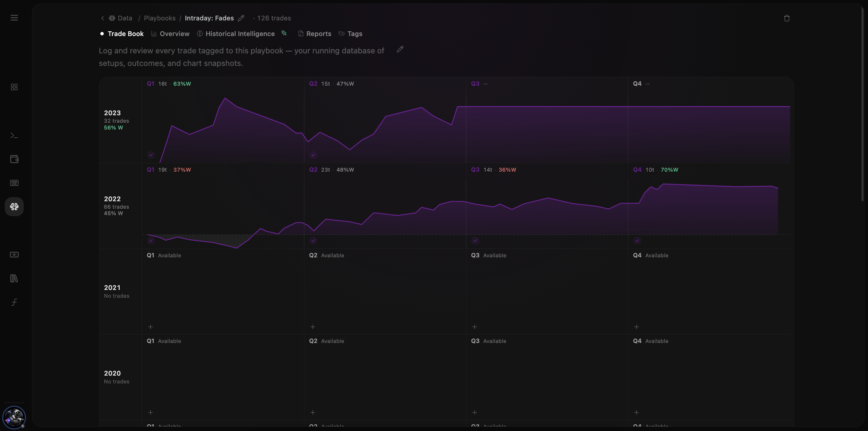The height and width of the screenshot is (431, 868).
Task: Select the highlighted brain icon in sidebar
Action: tap(14, 207)
